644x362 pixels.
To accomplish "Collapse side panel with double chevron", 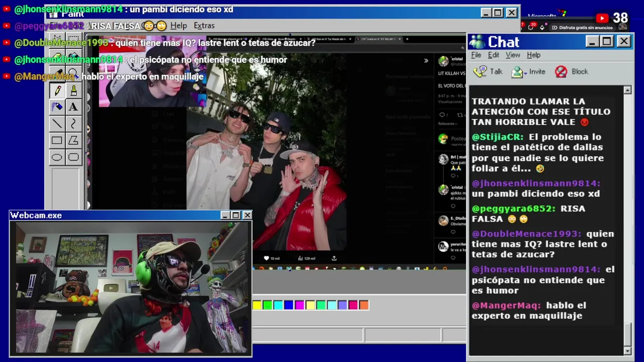I will point(426,61).
